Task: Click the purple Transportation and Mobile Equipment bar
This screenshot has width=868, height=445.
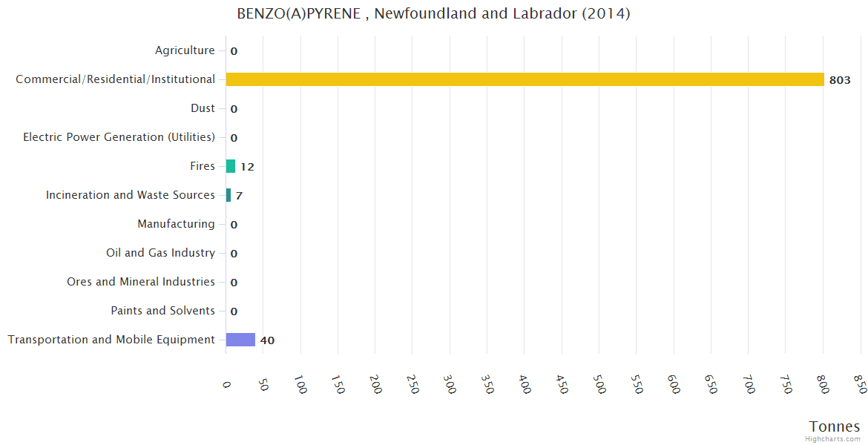Action: pyautogui.click(x=240, y=340)
